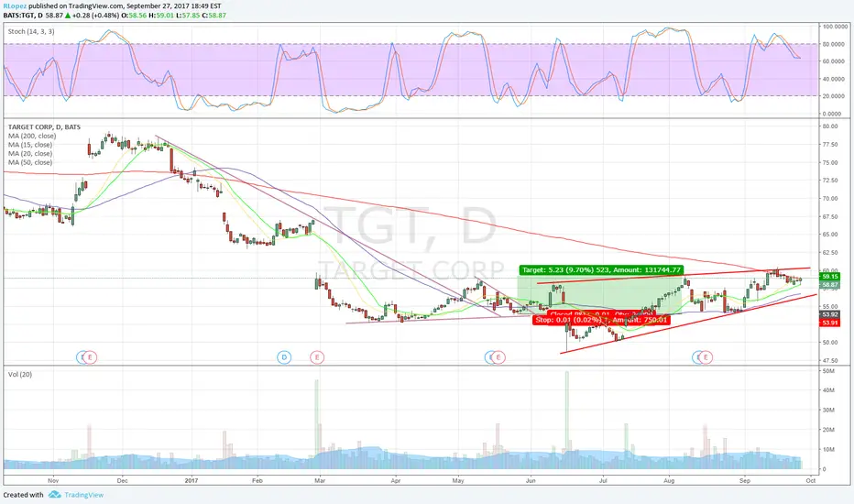Click the red 'Stop: 0.01 (0.02%)' position label
854x504 pixels.
point(601,320)
